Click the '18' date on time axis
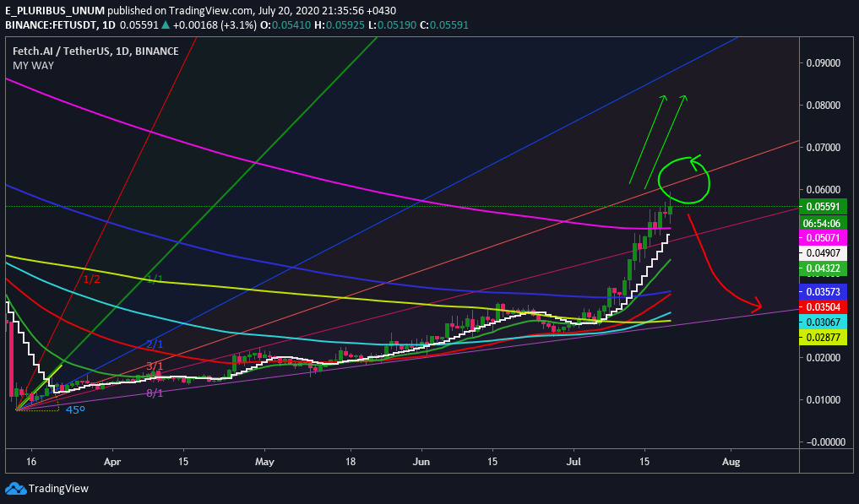The width and height of the screenshot is (859, 504). click(351, 462)
